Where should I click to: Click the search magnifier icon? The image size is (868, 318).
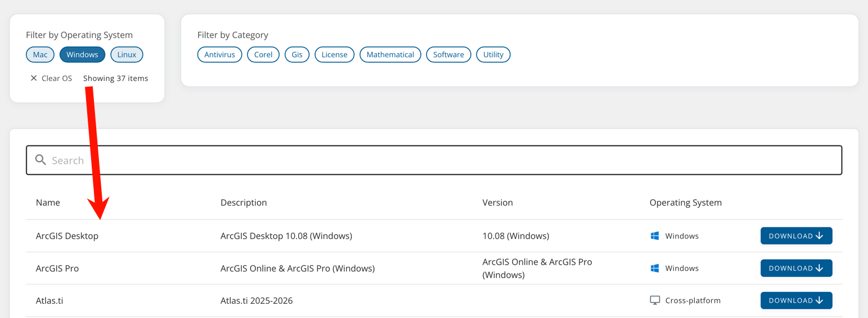point(41,160)
